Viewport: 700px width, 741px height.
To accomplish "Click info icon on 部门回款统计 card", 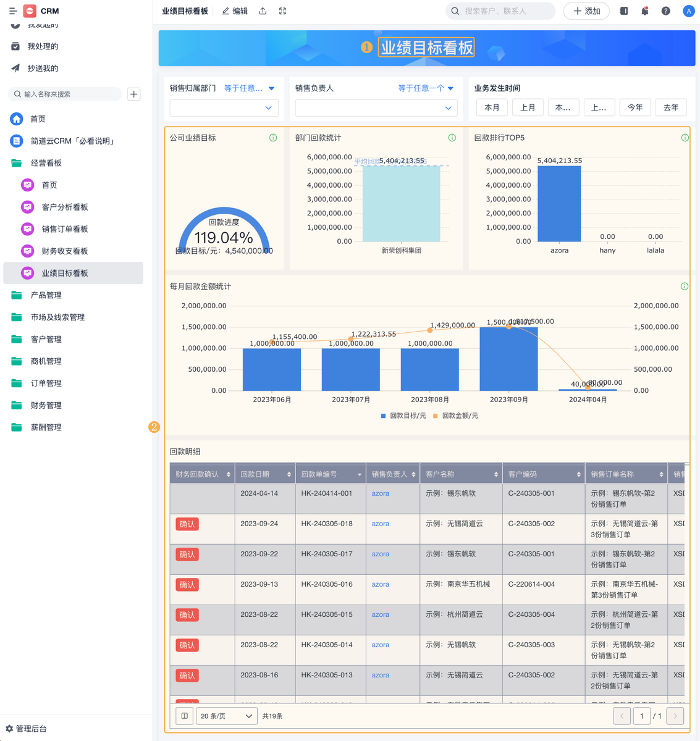I will pos(452,138).
